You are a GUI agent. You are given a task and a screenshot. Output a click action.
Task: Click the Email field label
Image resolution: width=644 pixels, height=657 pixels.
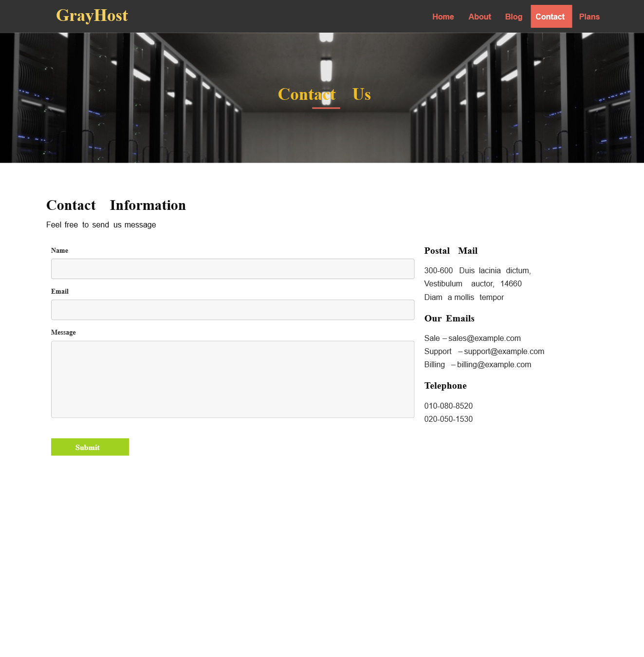(x=60, y=292)
